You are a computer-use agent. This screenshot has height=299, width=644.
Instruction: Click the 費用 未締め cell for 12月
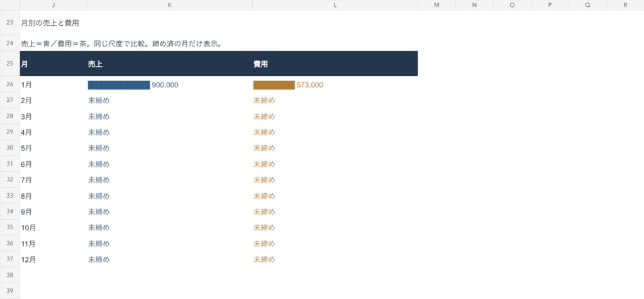click(x=335, y=259)
